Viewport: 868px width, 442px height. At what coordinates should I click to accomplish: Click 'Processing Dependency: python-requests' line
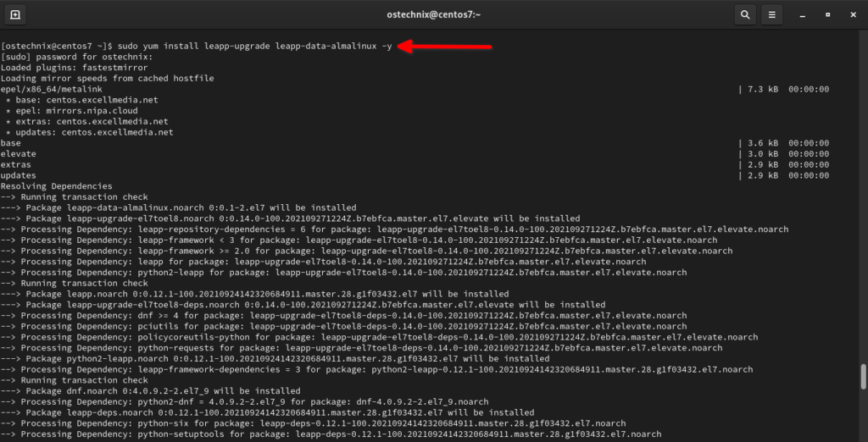click(x=361, y=348)
